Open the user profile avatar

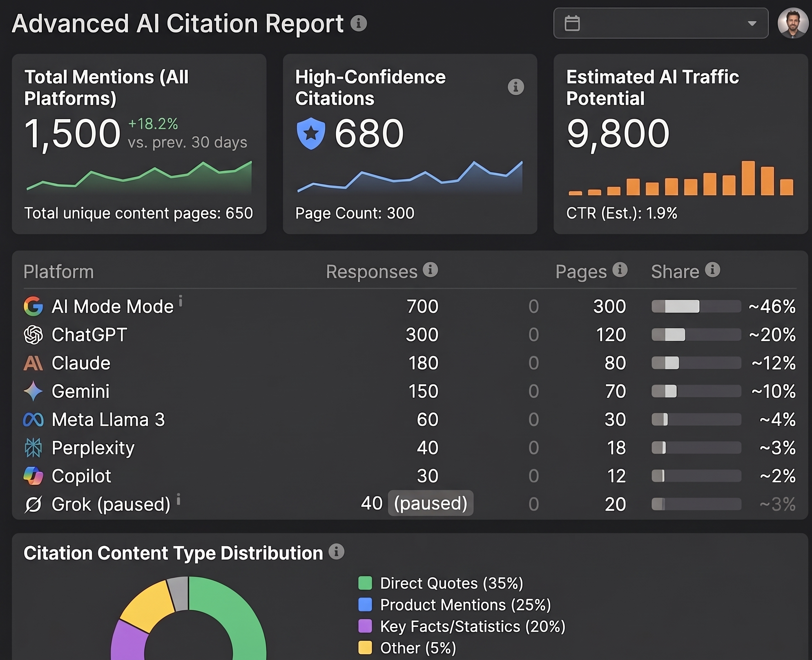pyautogui.click(x=793, y=23)
